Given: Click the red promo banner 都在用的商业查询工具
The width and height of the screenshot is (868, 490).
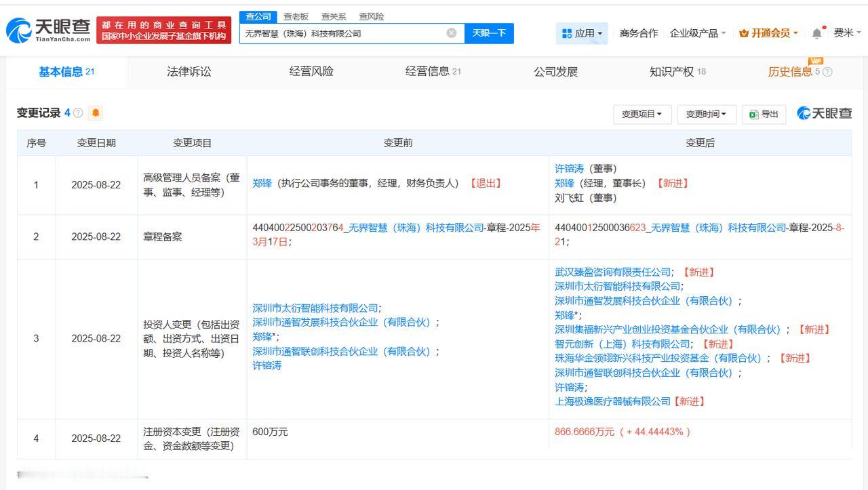Looking at the screenshot, I should tap(163, 30).
